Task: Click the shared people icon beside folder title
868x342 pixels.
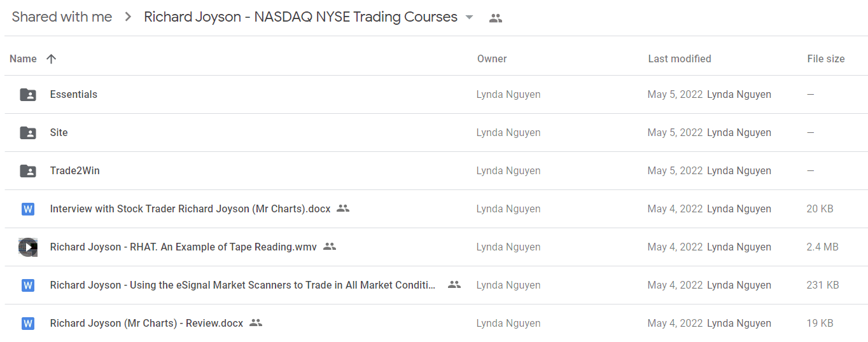Action: (496, 18)
